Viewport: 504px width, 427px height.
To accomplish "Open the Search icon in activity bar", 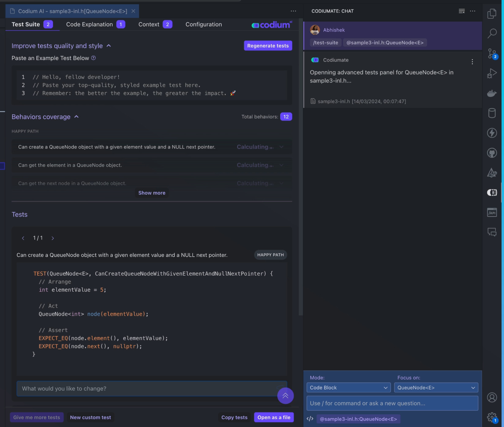I will point(492,33).
